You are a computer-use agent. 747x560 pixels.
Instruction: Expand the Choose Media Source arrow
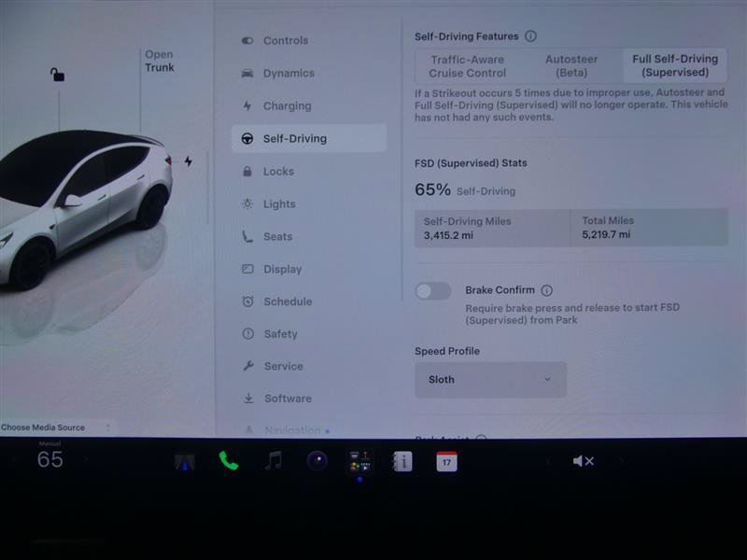(108, 427)
